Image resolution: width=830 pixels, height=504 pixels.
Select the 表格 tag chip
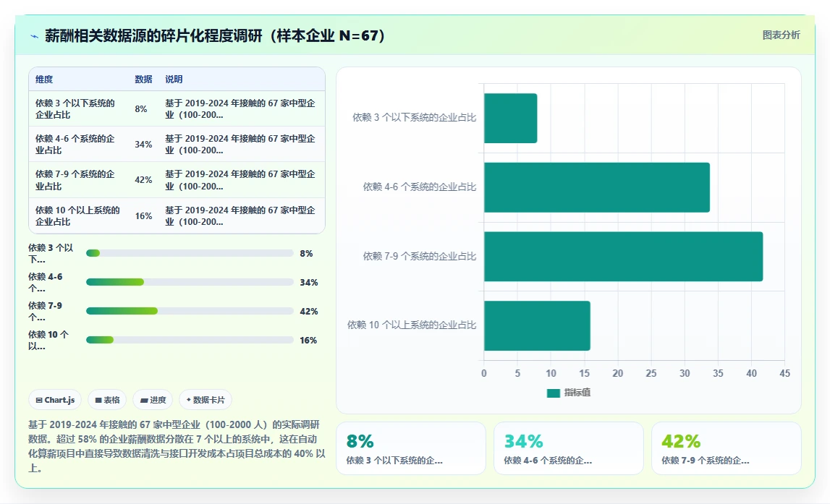point(107,400)
